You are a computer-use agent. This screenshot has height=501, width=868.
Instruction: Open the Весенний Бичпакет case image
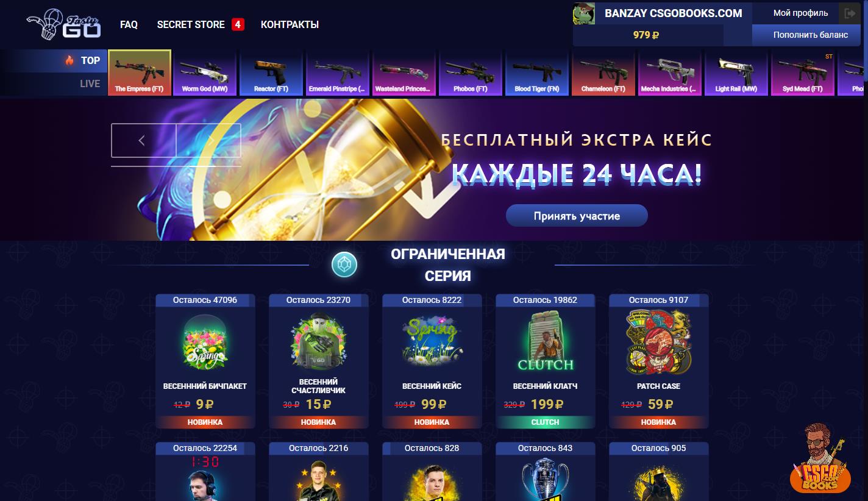pyautogui.click(x=205, y=343)
